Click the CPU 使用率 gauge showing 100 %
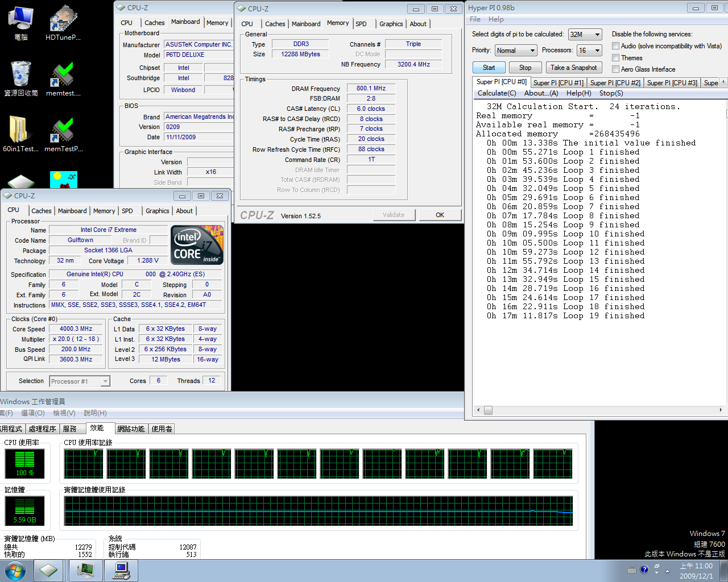This screenshot has width=728, height=582. click(x=25, y=463)
